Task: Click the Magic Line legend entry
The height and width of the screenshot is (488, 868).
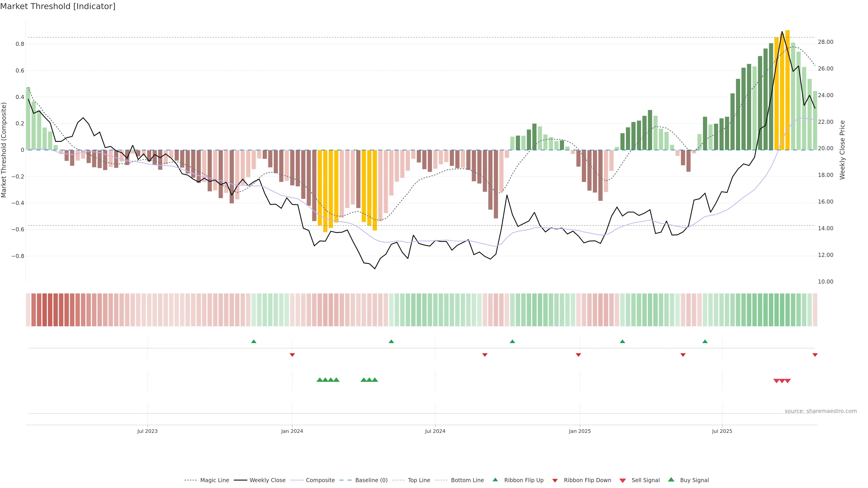Action: pos(214,480)
